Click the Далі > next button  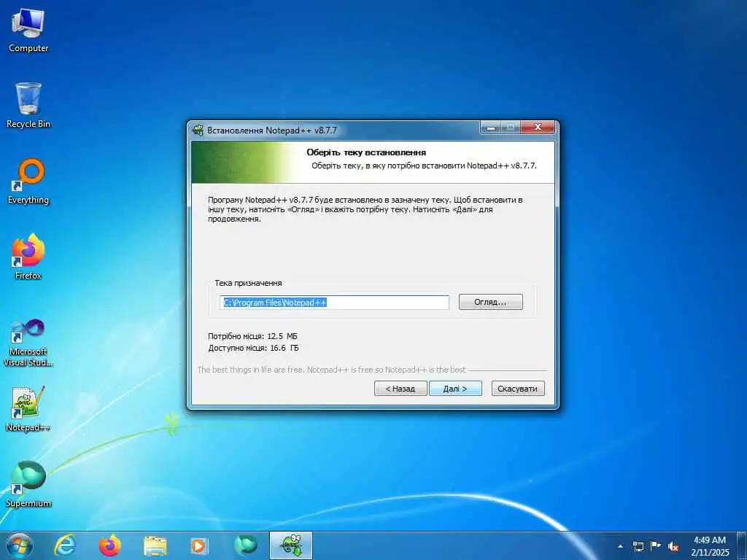pos(455,389)
